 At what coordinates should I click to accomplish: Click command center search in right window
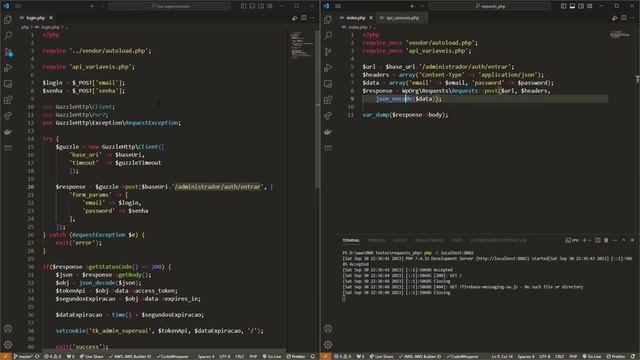490,6
